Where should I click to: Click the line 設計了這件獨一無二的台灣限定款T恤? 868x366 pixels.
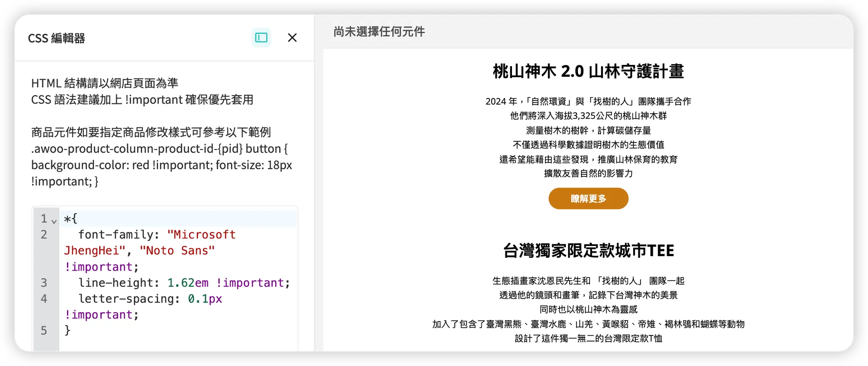tap(588, 338)
